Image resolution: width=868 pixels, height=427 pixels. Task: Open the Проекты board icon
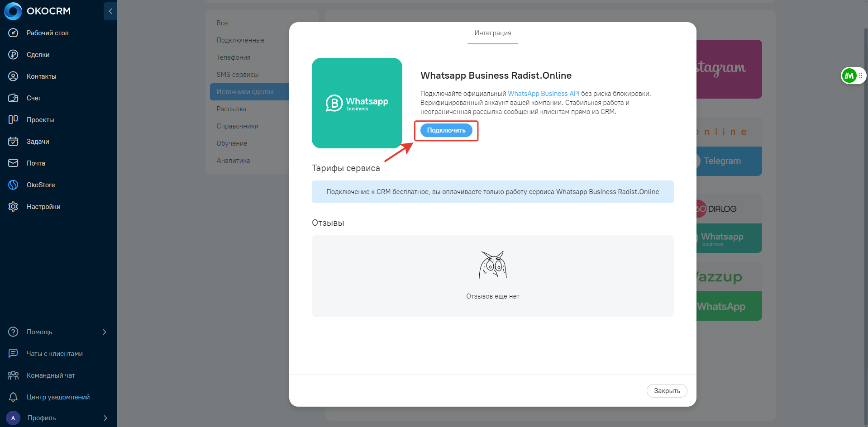click(x=13, y=120)
